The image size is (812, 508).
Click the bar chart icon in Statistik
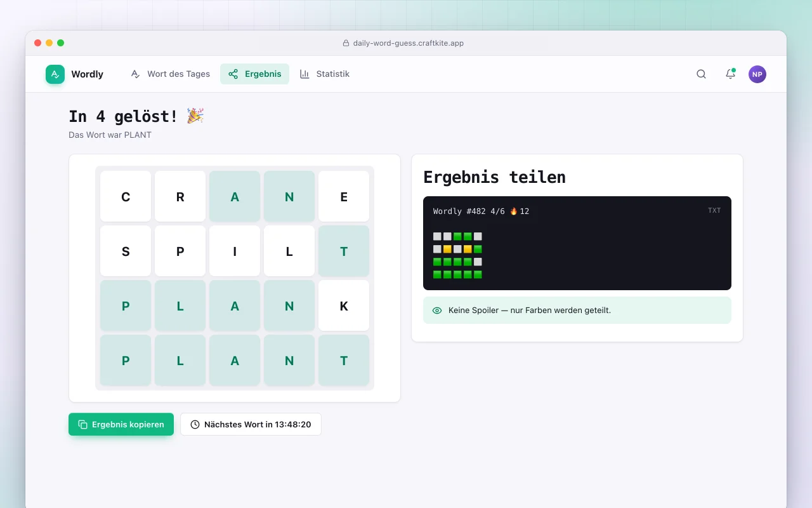tap(304, 74)
